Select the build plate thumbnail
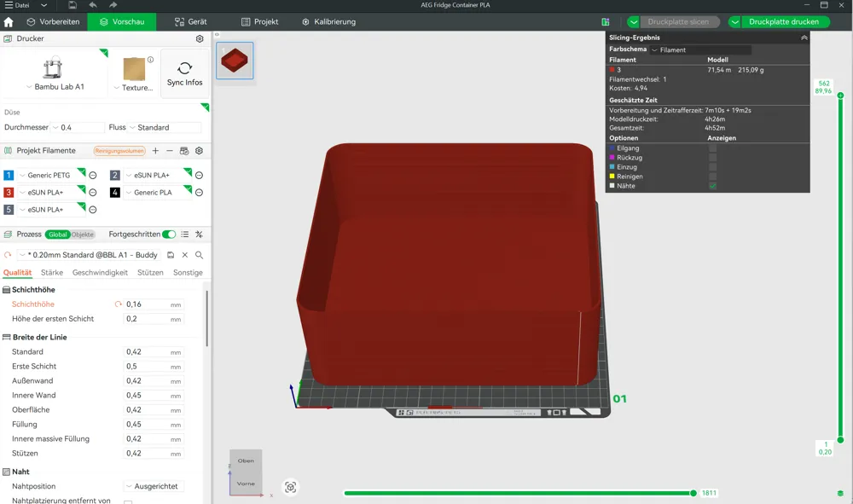This screenshot has height=504, width=853. [235, 61]
